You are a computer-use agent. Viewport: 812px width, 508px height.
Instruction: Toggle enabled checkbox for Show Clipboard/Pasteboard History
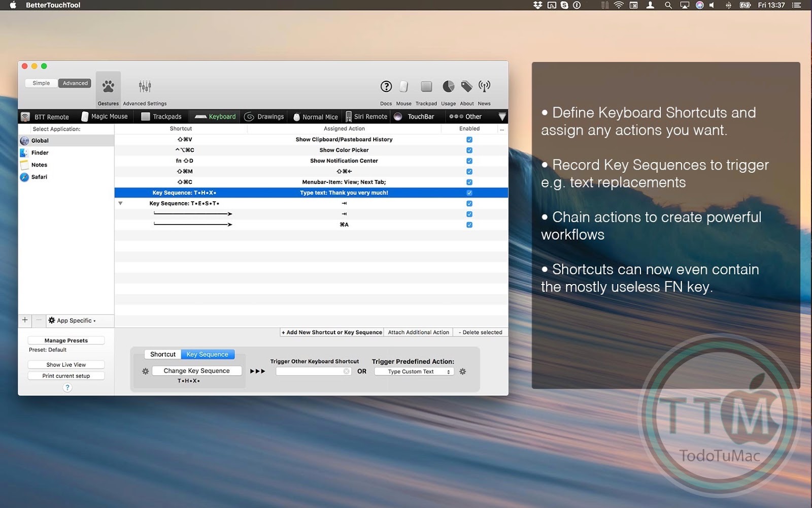coord(469,140)
